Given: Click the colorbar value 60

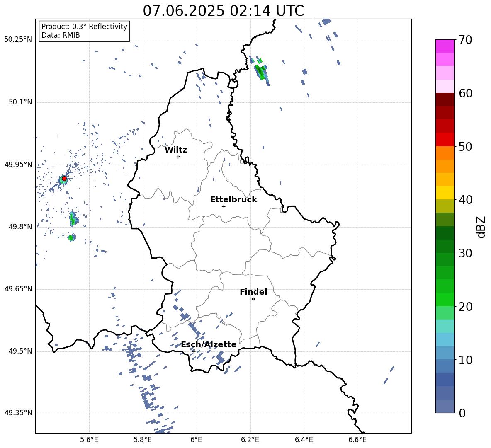Looking at the screenshot, I should click(466, 93).
